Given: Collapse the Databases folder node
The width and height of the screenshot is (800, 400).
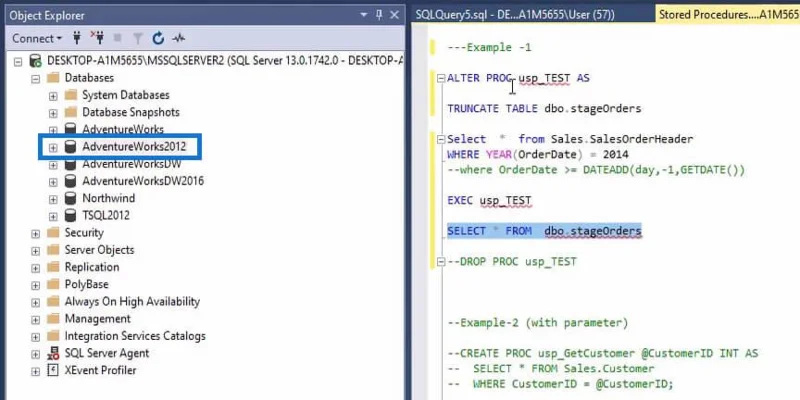Looking at the screenshot, I should (x=35, y=79).
